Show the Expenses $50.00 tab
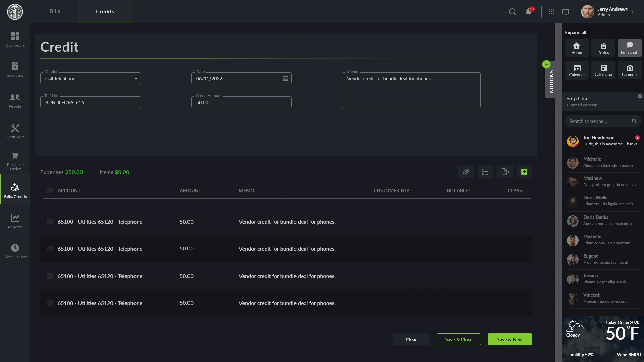The image size is (644, 362). coord(62,172)
